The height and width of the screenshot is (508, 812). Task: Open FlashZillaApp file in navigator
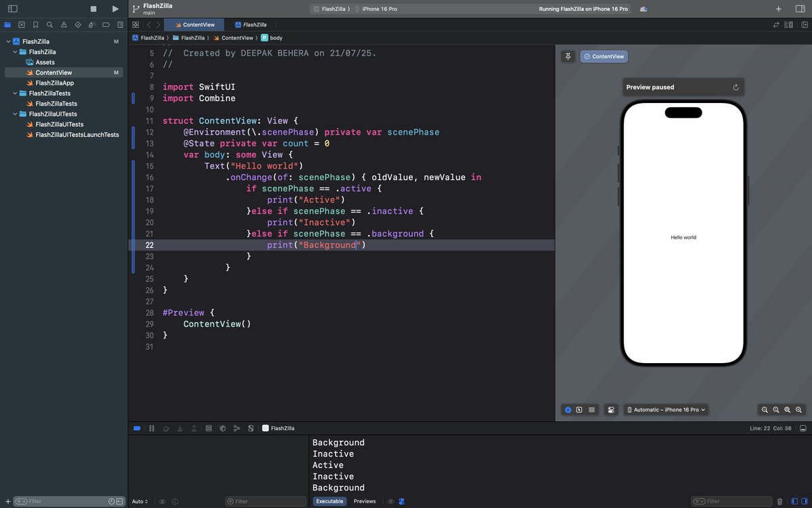(55, 83)
